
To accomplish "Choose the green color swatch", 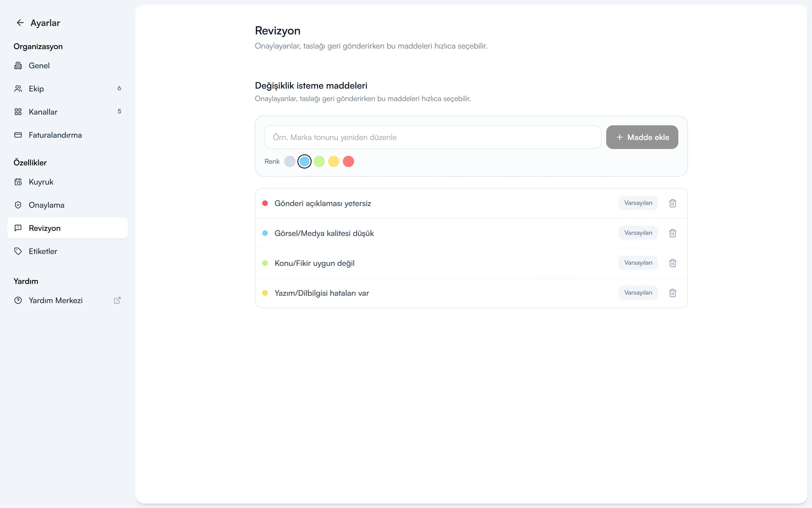I will click(x=319, y=162).
